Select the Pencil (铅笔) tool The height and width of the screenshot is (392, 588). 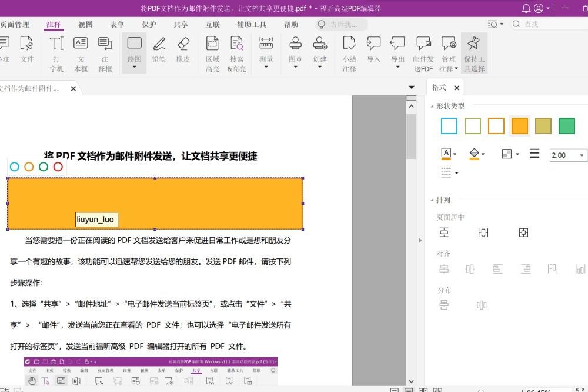pos(159,49)
